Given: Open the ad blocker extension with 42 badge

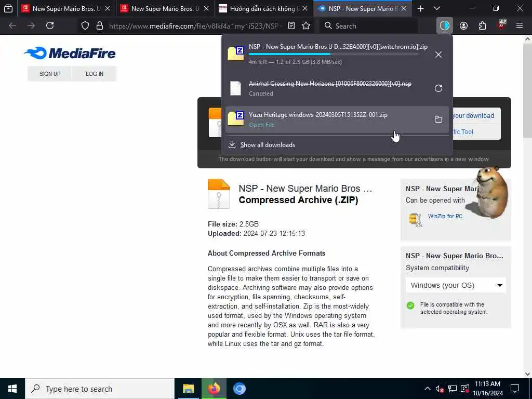Looking at the screenshot, I should point(501,25).
